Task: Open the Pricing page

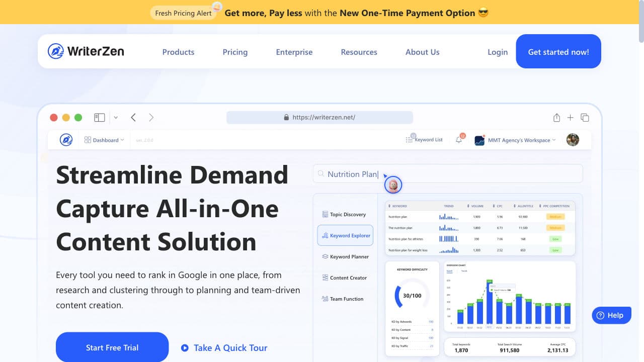Action: 235,52
